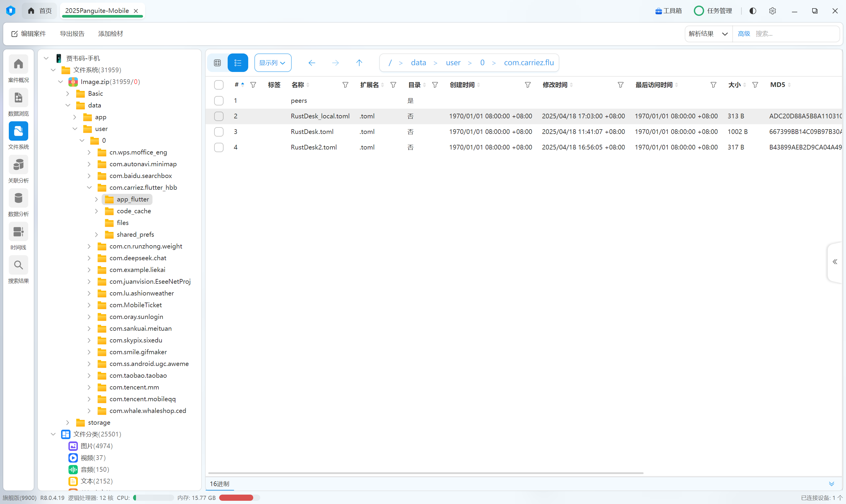Open the 解析结果 search scope dropdown
The image size is (846, 504).
(x=708, y=33)
